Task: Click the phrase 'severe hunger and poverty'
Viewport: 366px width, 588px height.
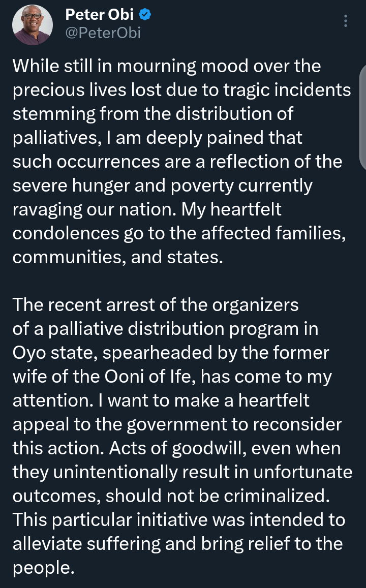Action: 124,186
